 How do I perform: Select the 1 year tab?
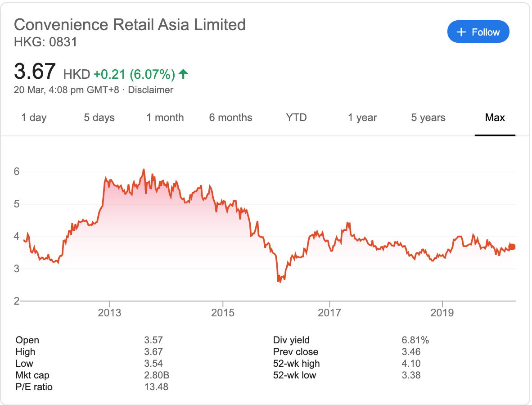362,118
